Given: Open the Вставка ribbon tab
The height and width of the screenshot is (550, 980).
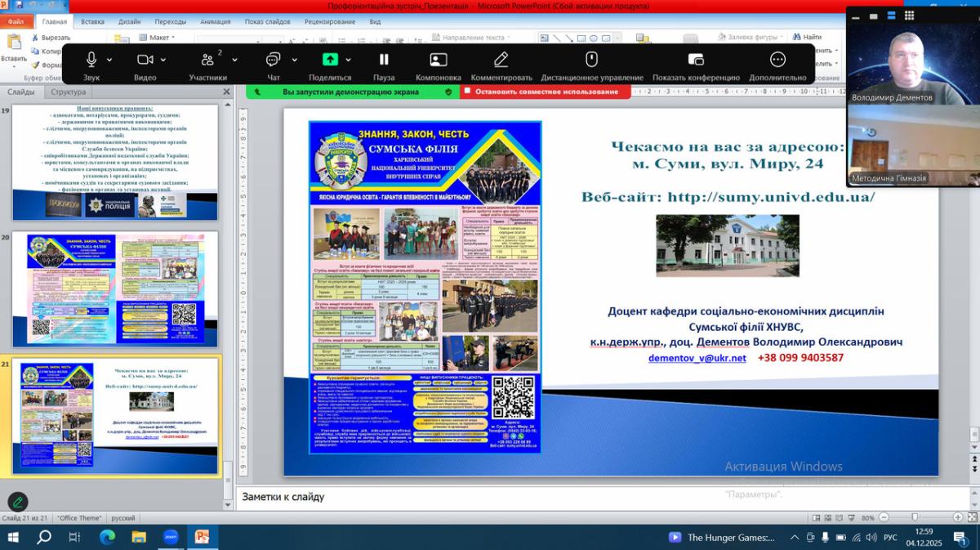Looking at the screenshot, I should [x=92, y=22].
